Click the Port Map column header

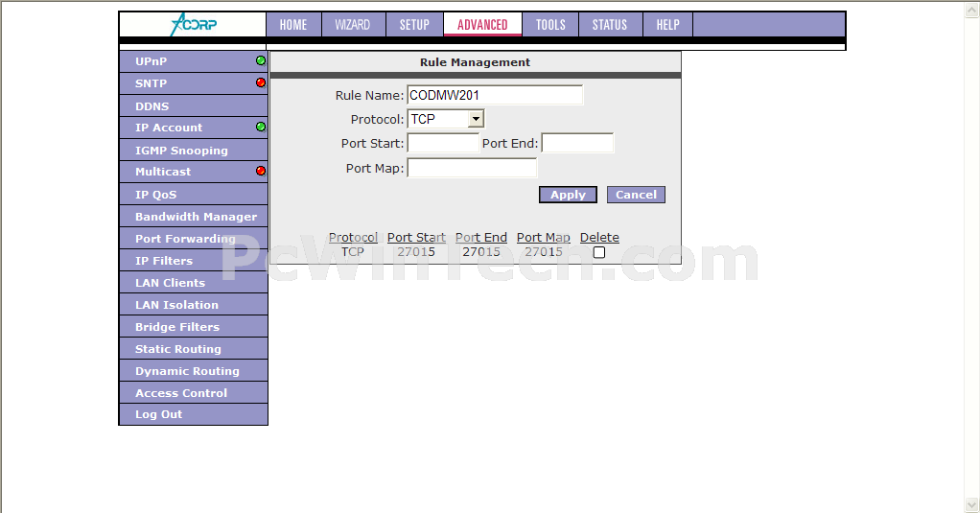tap(543, 238)
